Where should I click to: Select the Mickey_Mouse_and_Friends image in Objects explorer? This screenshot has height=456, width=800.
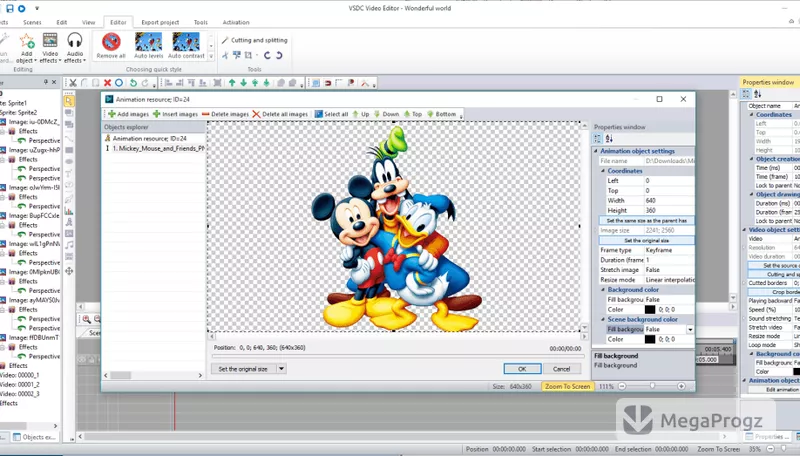point(155,148)
